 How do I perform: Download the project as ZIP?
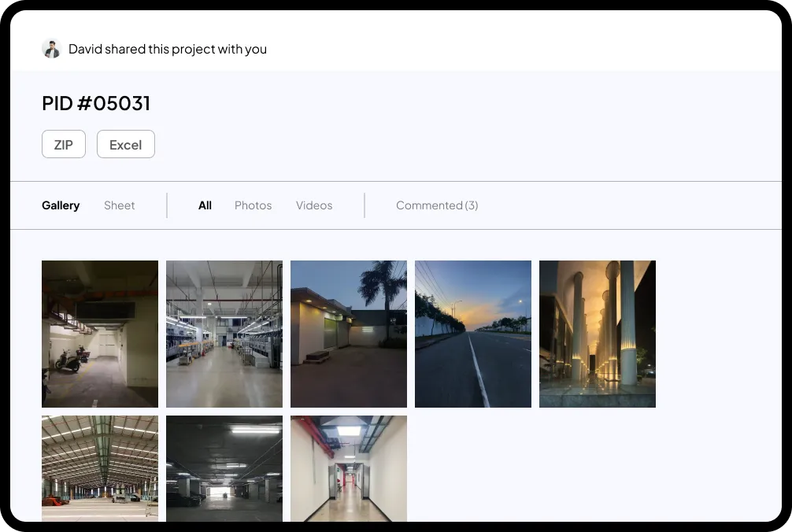click(64, 144)
